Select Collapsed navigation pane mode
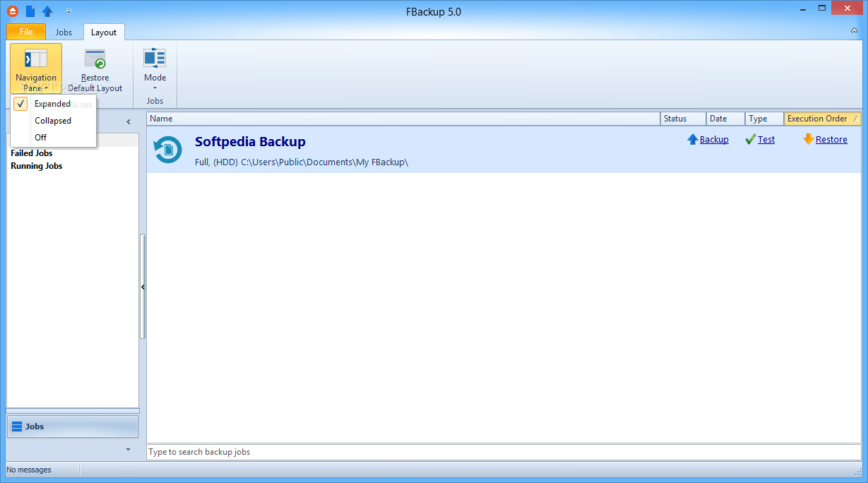This screenshot has height=483, width=868. point(52,120)
